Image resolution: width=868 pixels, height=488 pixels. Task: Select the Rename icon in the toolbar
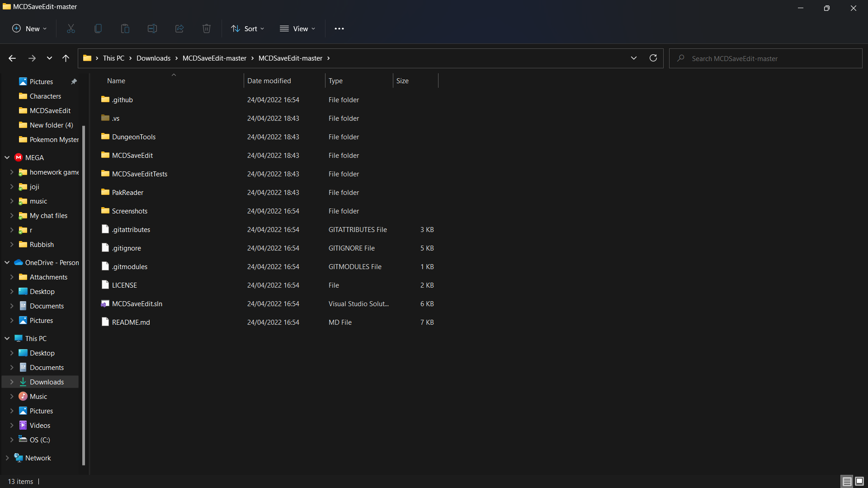tap(152, 28)
